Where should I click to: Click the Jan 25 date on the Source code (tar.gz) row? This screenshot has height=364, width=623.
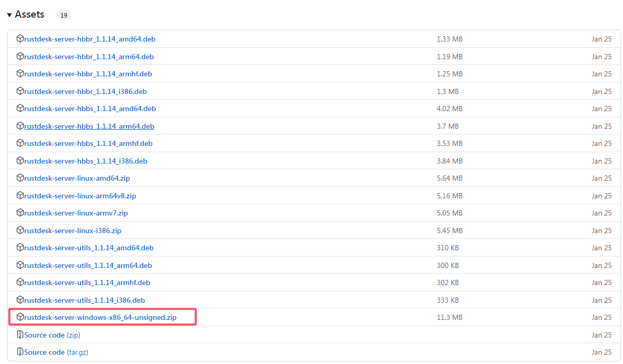601,352
